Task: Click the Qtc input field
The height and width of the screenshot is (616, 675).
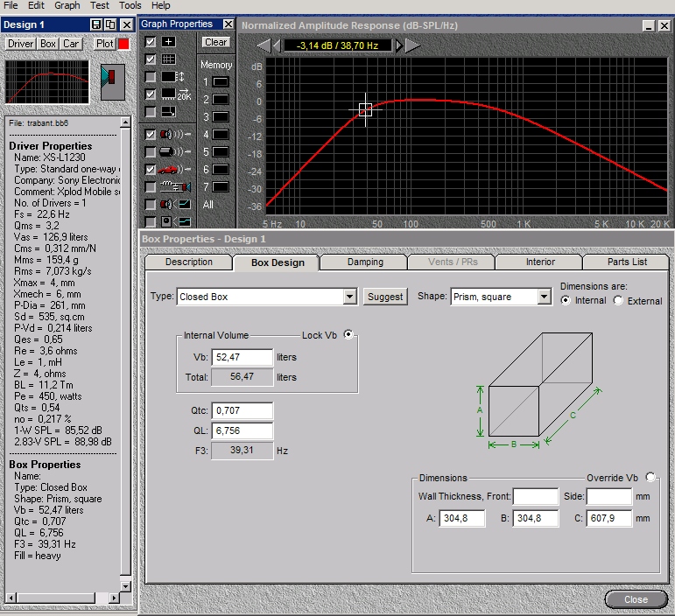Action: pyautogui.click(x=242, y=411)
